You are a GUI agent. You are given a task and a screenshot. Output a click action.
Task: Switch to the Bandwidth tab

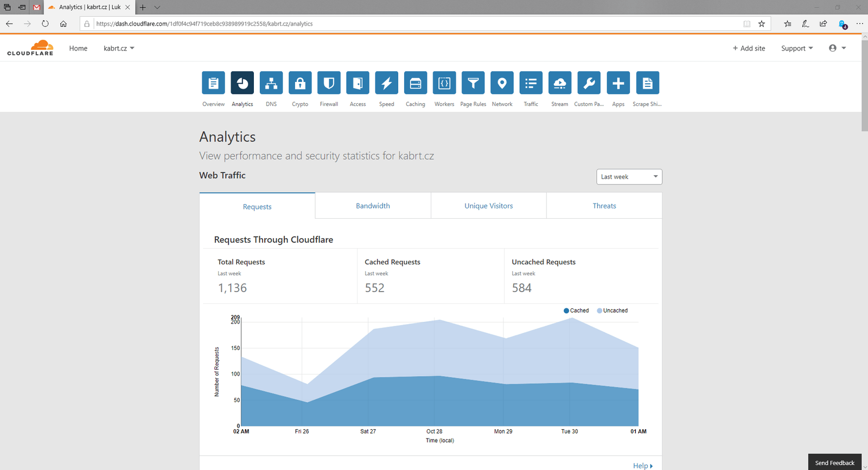click(x=373, y=206)
